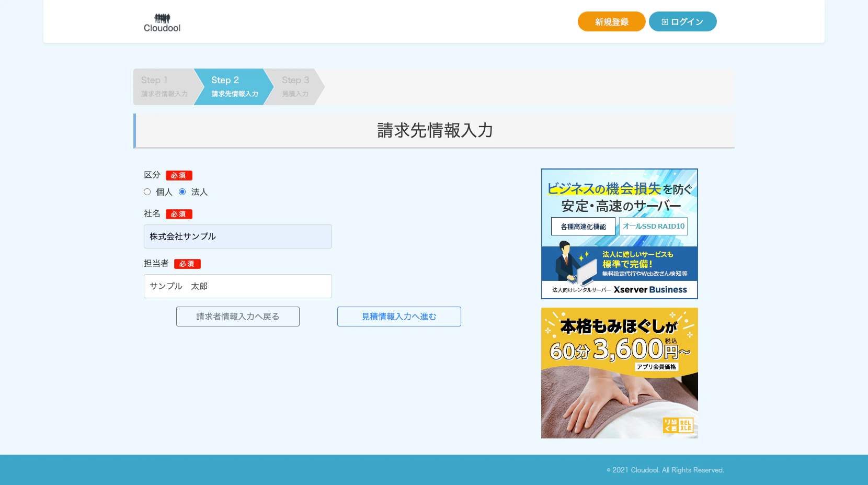
Task: Open the ログイン button
Action: 682,21
